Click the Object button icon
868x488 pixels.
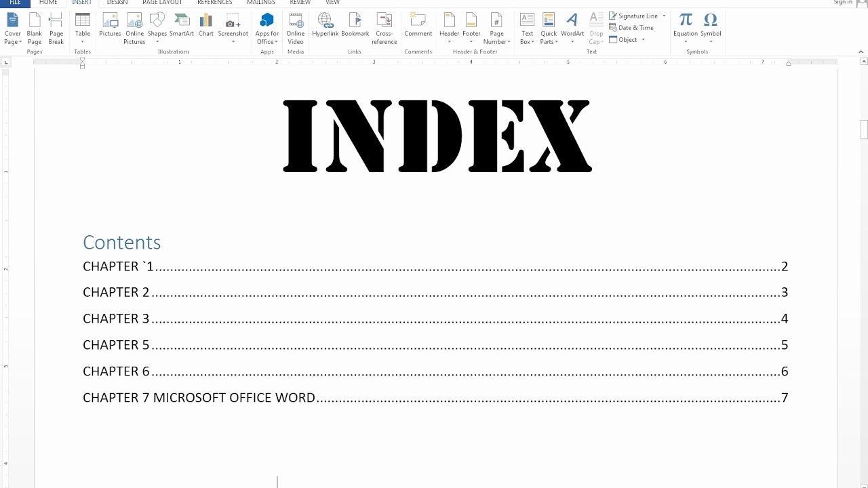pyautogui.click(x=613, y=39)
